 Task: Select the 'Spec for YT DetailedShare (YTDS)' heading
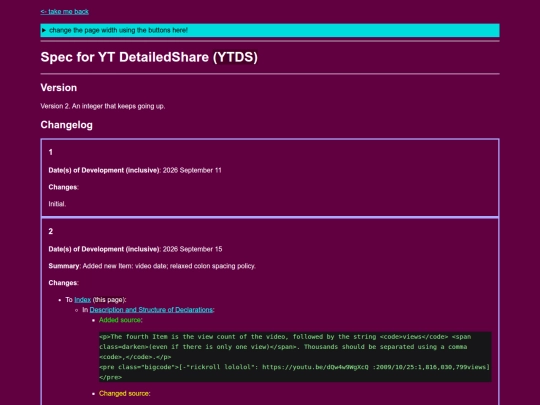click(x=149, y=57)
